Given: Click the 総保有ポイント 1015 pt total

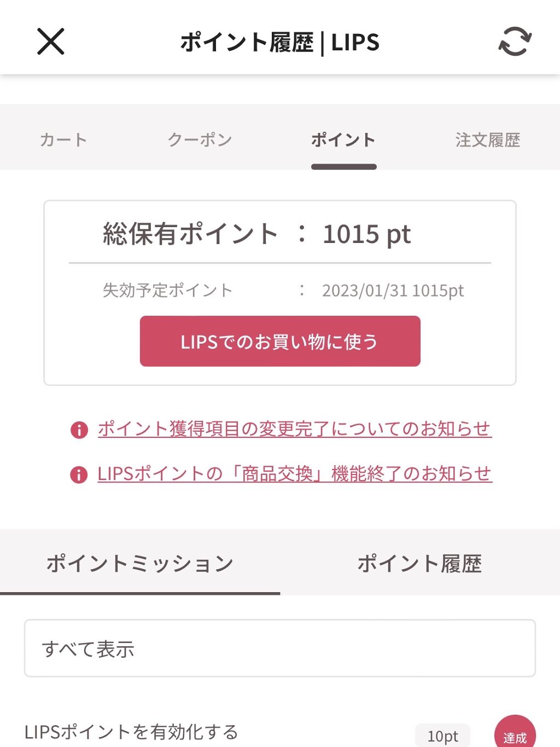Looking at the screenshot, I should pos(257,234).
